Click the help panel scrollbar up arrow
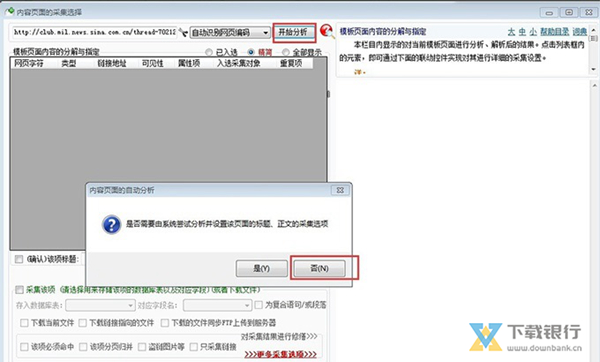 point(593,29)
